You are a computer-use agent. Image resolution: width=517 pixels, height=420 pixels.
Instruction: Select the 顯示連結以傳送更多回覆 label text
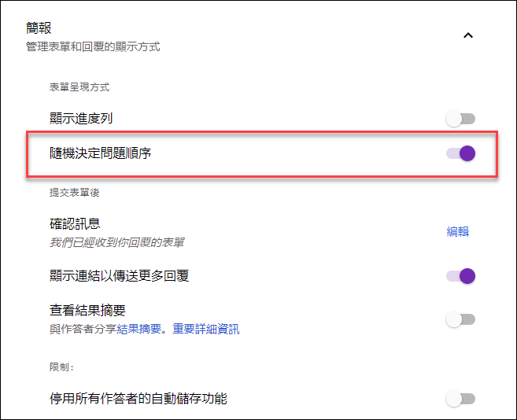pyautogui.click(x=119, y=275)
